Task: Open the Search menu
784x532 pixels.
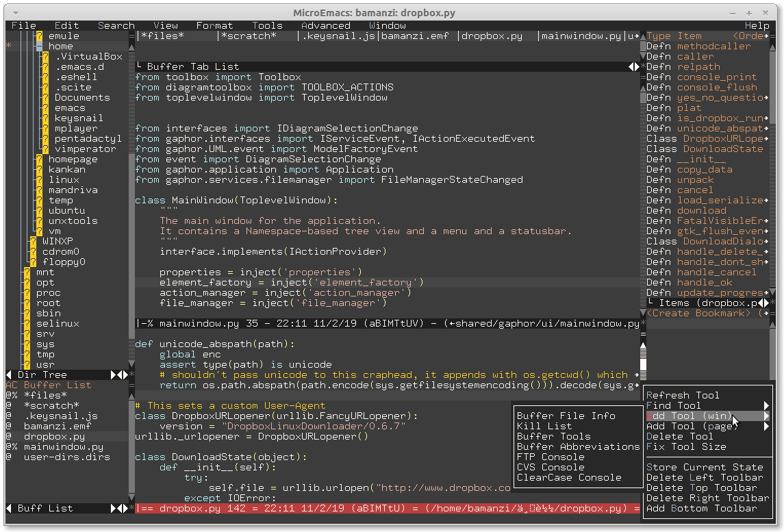Action: point(116,25)
